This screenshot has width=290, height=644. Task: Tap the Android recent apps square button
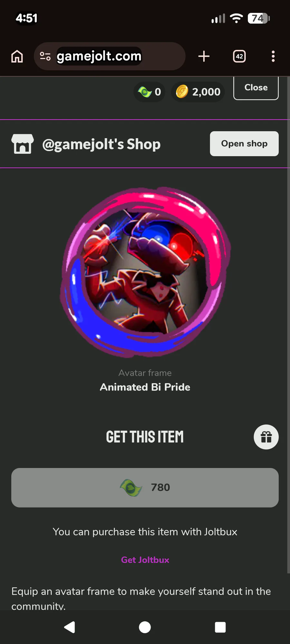pos(220,627)
